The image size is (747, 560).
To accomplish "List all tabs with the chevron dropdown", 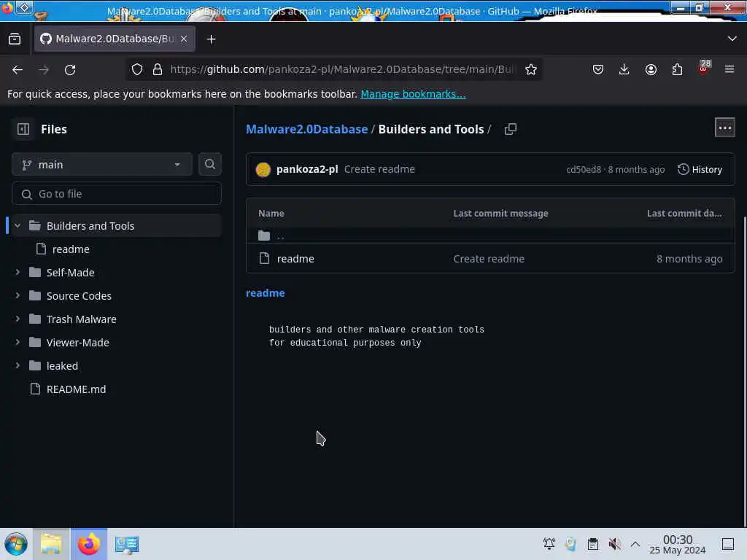I will (x=732, y=39).
